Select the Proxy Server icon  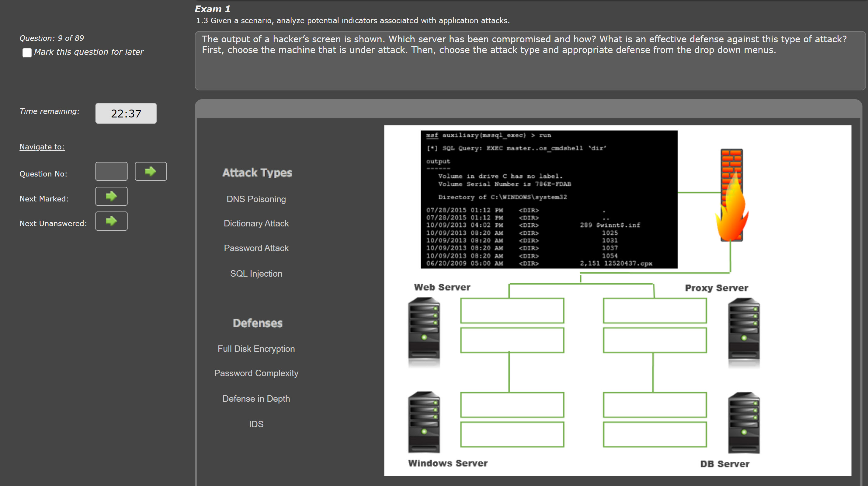click(x=744, y=332)
